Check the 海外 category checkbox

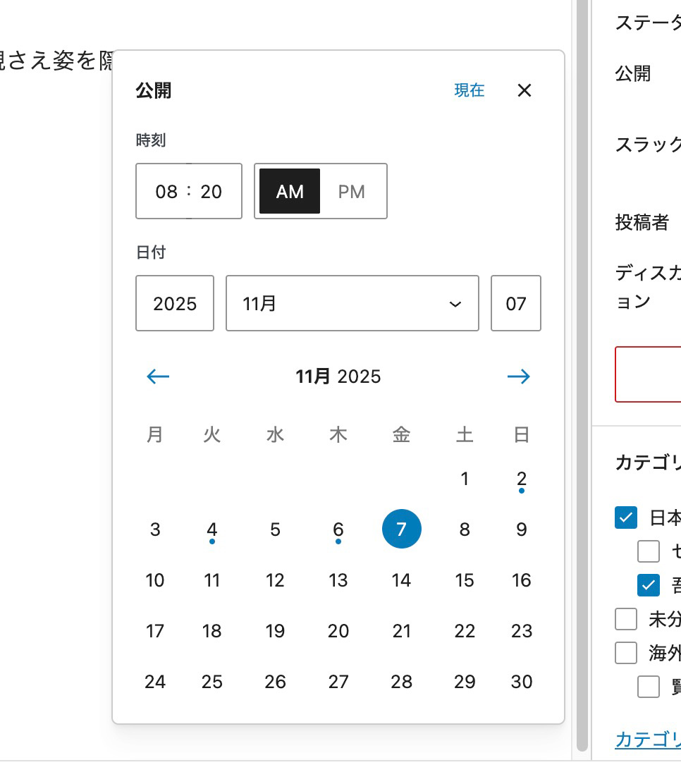tap(625, 653)
